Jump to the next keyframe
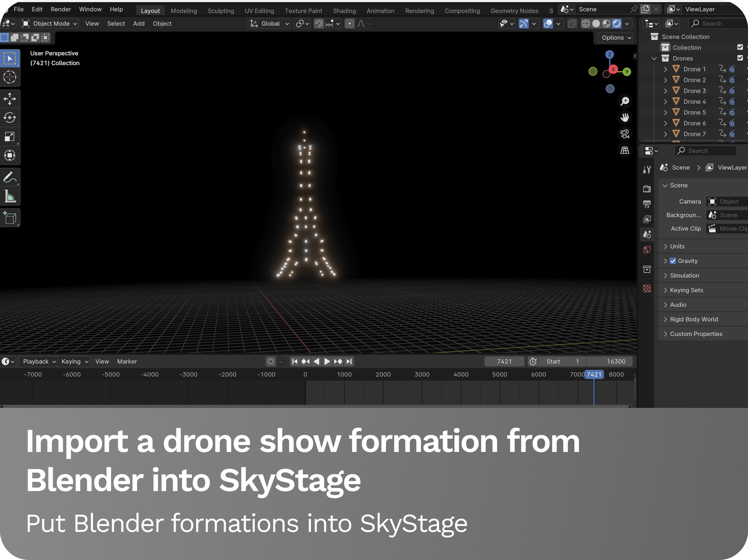 pos(338,361)
